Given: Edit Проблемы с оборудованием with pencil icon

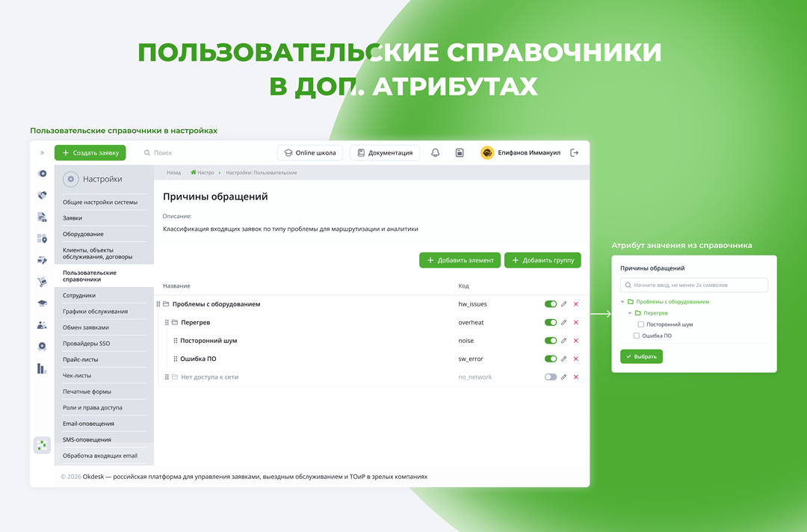Looking at the screenshot, I should [x=563, y=304].
